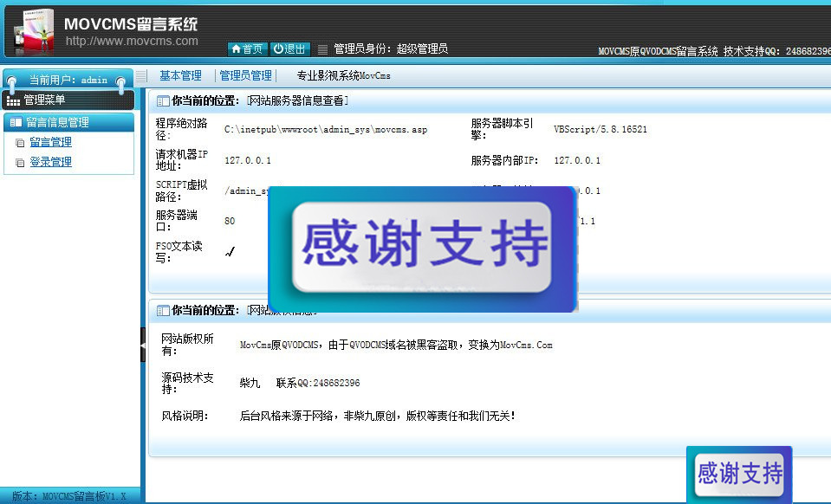Image resolution: width=831 pixels, height=504 pixels.
Task: Click the SCRIPT虚拟路径 label
Action: [181, 191]
